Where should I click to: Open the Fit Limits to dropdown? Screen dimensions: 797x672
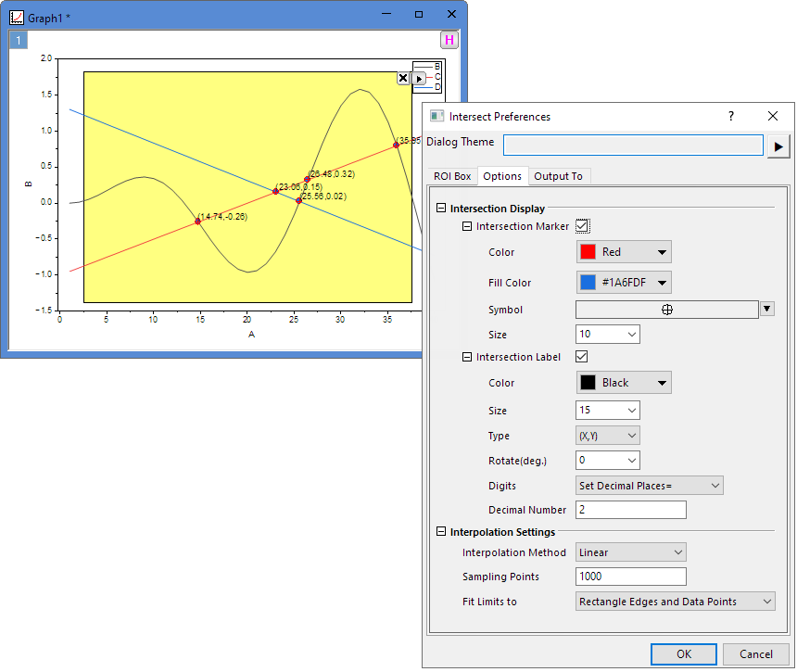[x=675, y=602]
